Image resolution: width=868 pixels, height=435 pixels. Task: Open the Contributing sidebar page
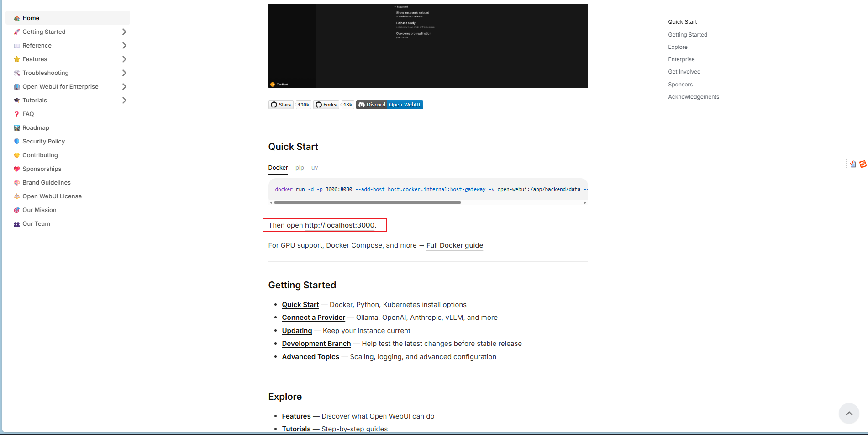[x=40, y=155]
